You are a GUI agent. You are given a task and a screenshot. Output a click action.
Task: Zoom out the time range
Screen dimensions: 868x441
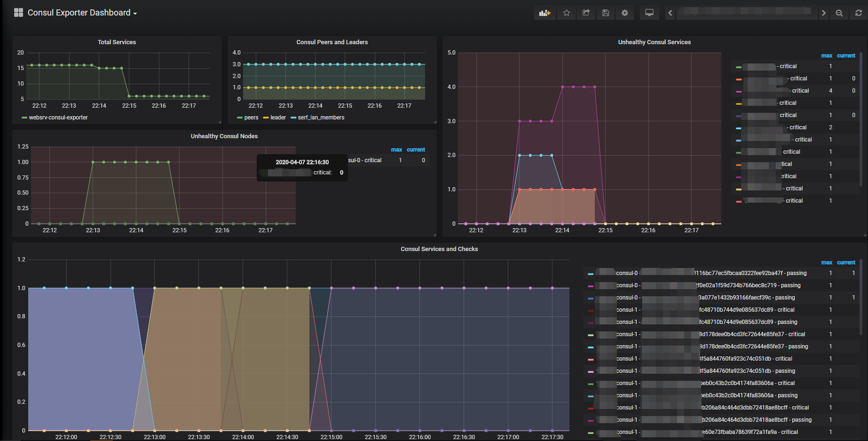[839, 13]
